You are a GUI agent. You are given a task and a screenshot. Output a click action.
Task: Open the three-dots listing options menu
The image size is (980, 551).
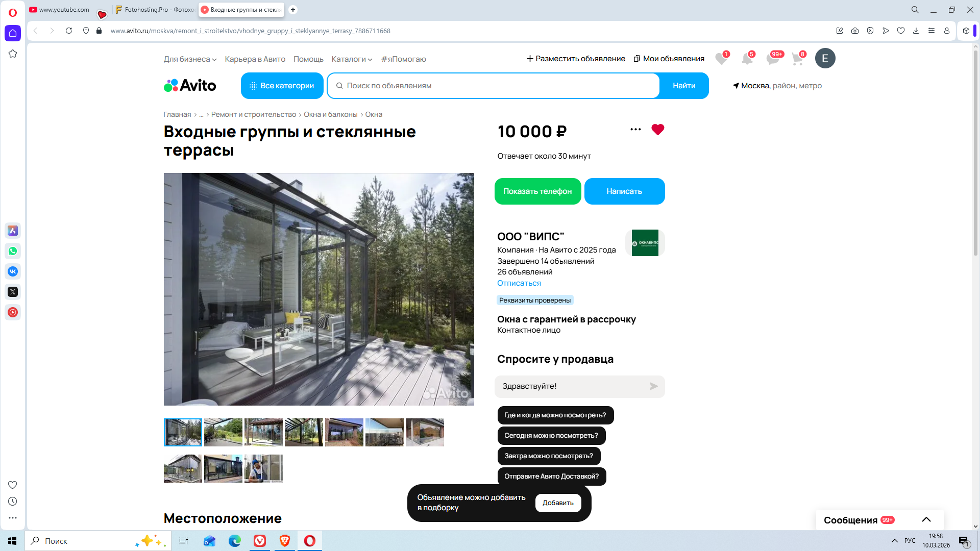(x=635, y=130)
